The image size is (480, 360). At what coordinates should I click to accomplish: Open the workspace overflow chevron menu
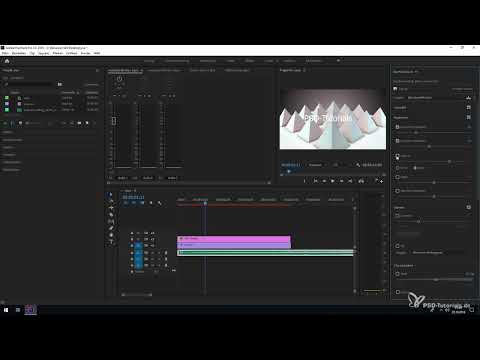pos(338,61)
